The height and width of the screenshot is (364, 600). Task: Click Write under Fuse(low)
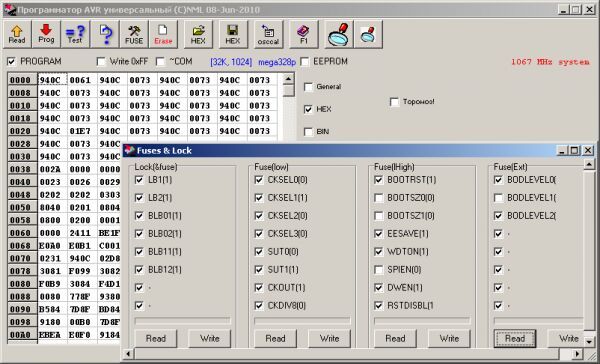(x=329, y=338)
